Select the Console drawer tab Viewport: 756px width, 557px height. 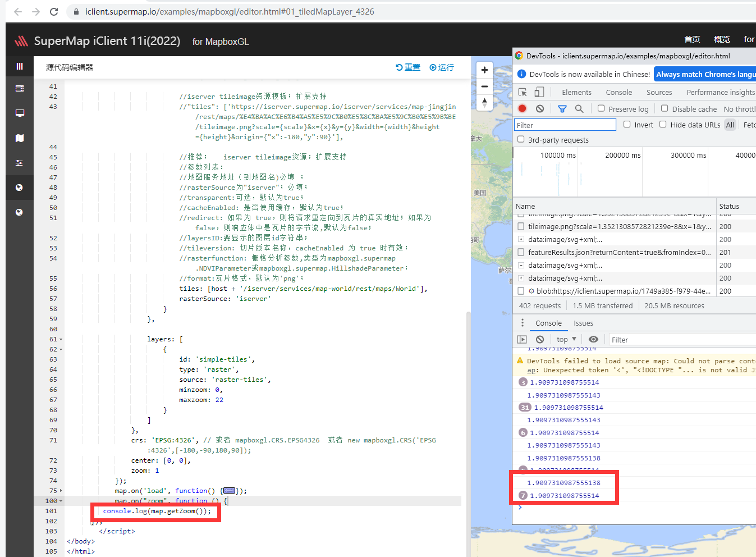[548, 323]
